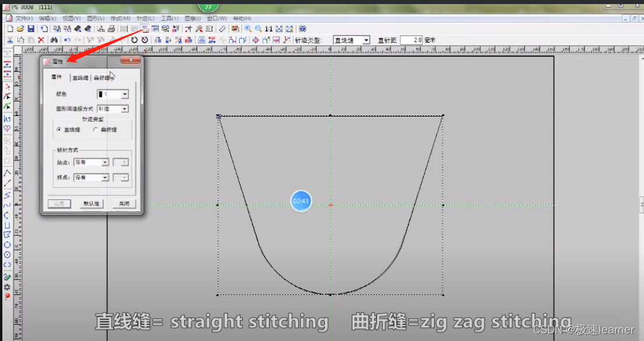Select the zig-zag line tool in the left toolbar
Screen dimensions: 644x341
(7, 195)
